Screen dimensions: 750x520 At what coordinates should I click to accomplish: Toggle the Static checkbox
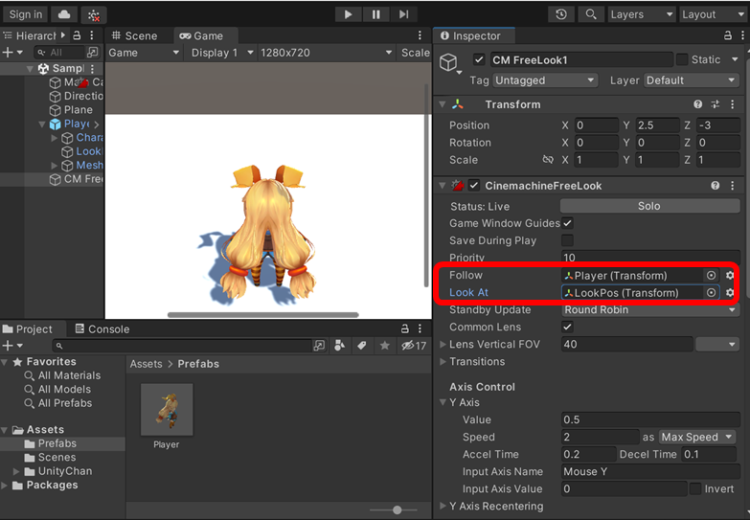point(682,60)
